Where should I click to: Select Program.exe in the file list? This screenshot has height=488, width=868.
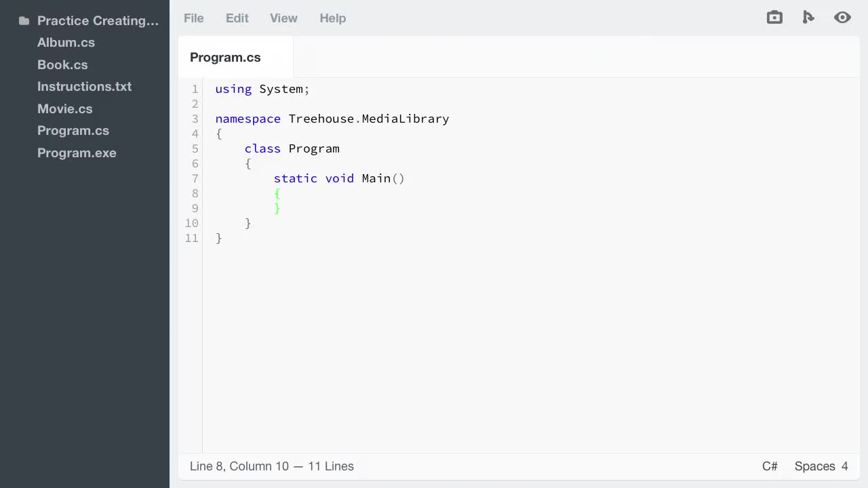(77, 152)
